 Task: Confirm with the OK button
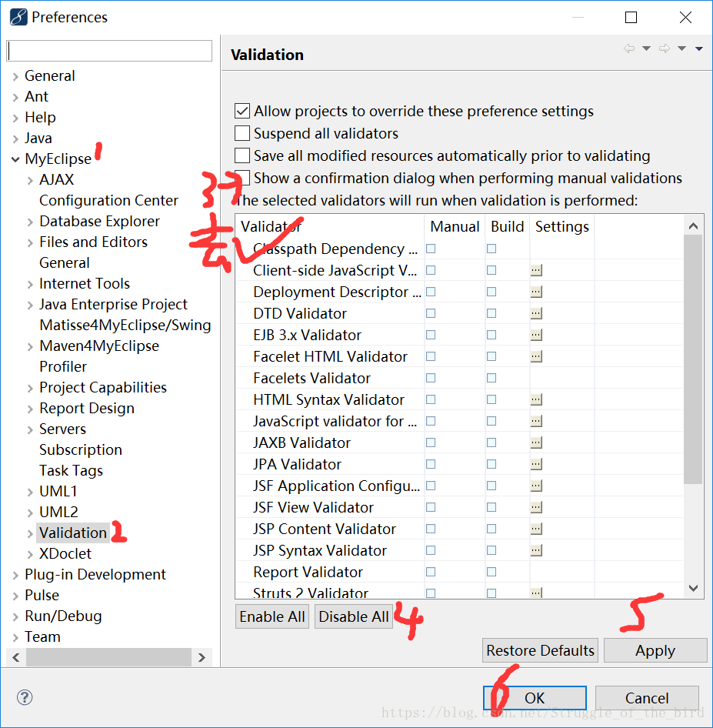click(x=535, y=698)
